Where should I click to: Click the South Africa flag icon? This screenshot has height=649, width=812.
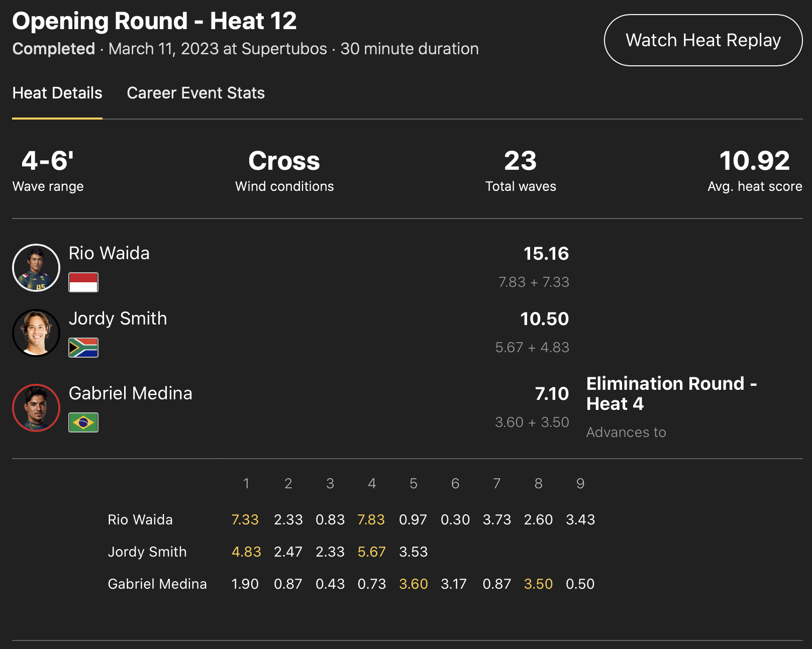click(x=83, y=348)
